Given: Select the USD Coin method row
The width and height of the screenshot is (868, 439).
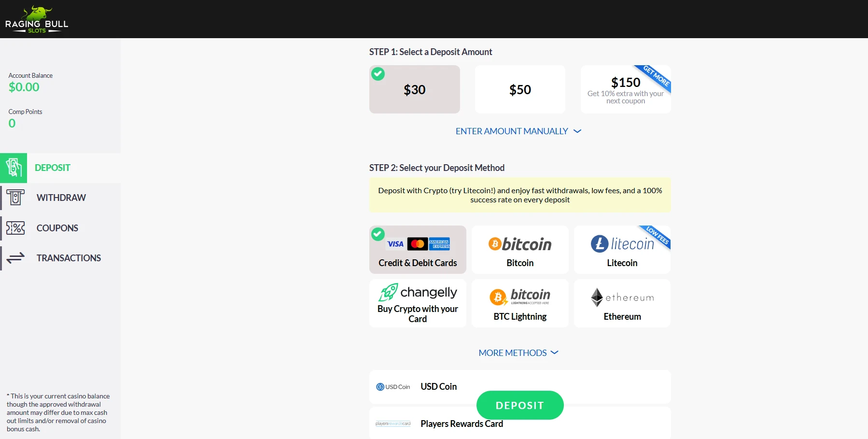Looking at the screenshot, I should point(520,387).
